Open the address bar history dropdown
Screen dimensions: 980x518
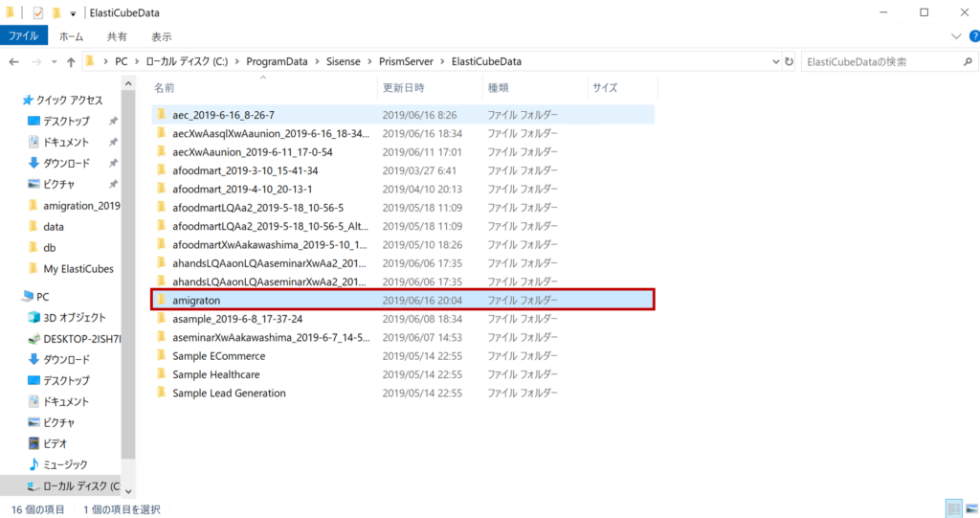pyautogui.click(x=773, y=61)
